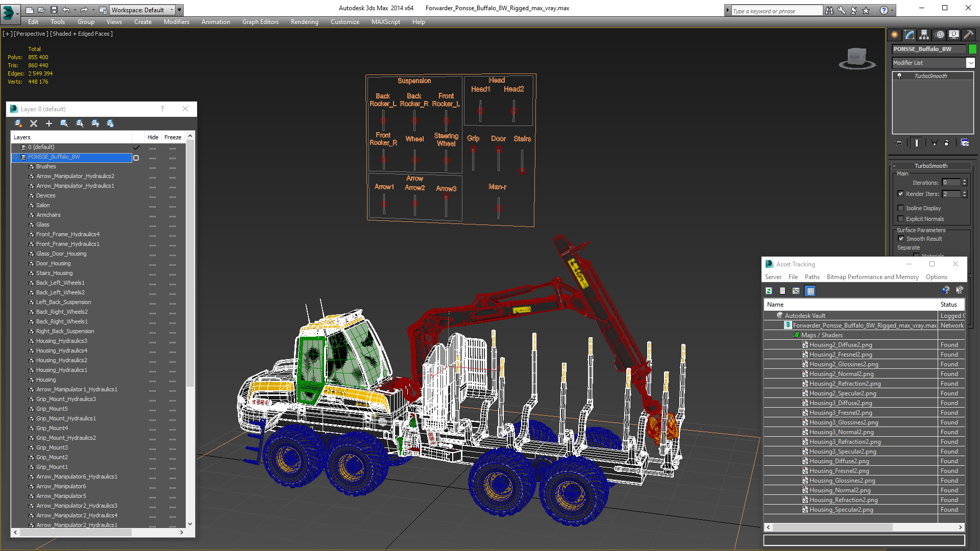This screenshot has width=980, height=551.
Task: Toggle the Smooth Result checkbox
Action: [x=901, y=239]
